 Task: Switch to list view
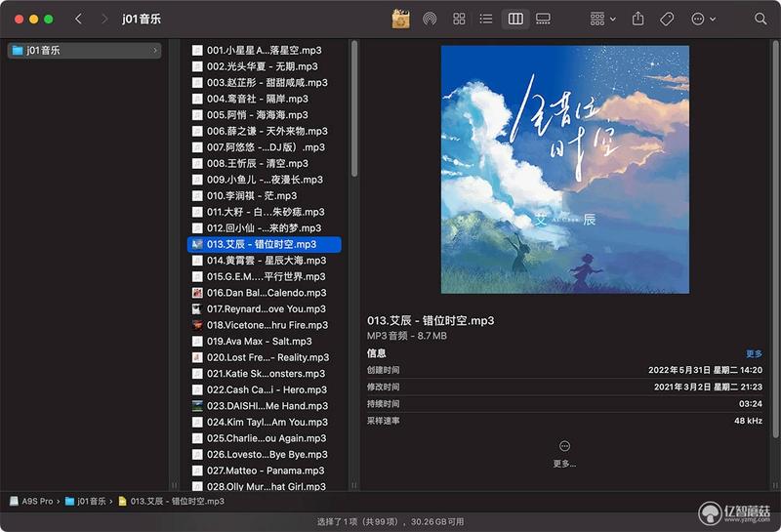486,19
